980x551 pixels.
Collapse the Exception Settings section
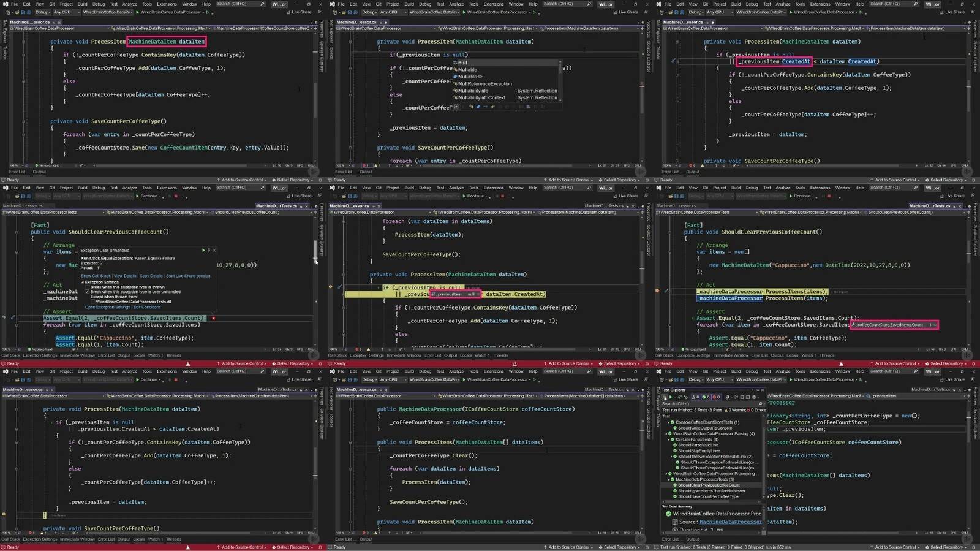(83, 282)
